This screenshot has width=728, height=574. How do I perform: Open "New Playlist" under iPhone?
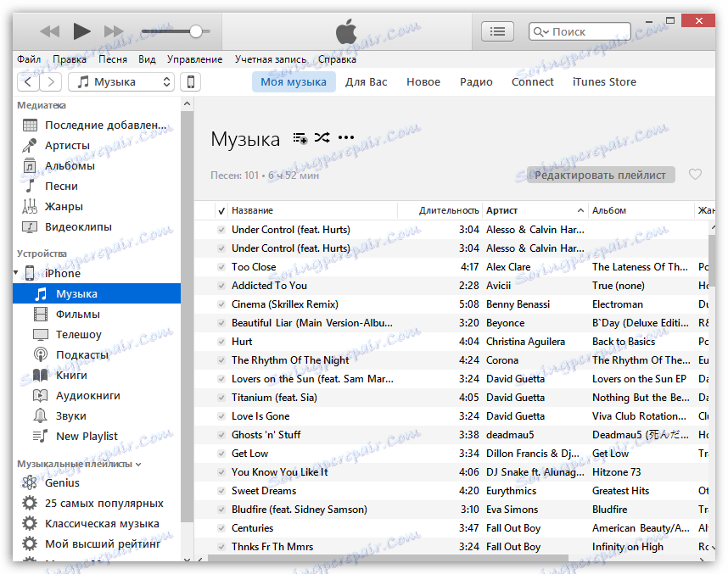[97, 437]
